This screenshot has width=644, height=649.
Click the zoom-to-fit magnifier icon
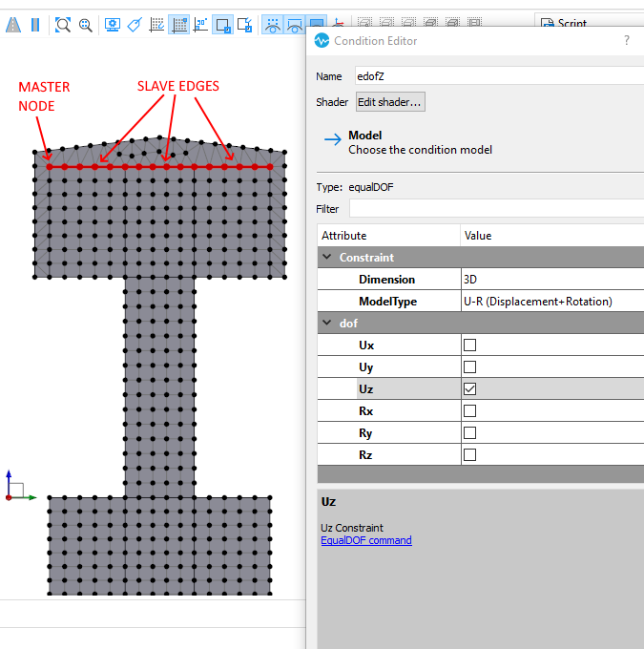click(x=63, y=25)
